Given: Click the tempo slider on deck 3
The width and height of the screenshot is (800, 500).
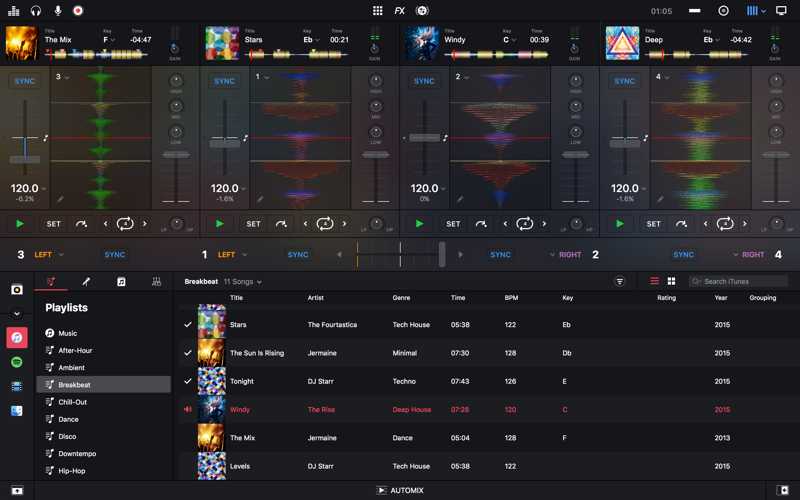Looking at the screenshot, I should tap(25, 159).
